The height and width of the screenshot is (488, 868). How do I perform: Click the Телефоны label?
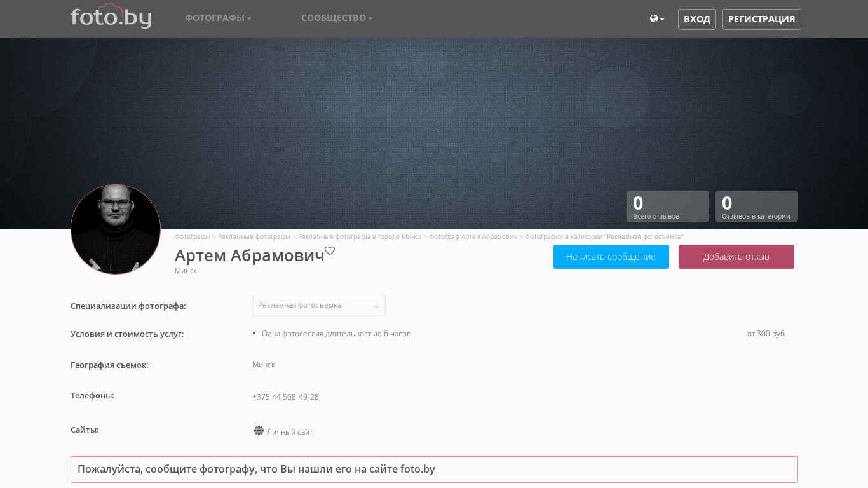coord(92,395)
